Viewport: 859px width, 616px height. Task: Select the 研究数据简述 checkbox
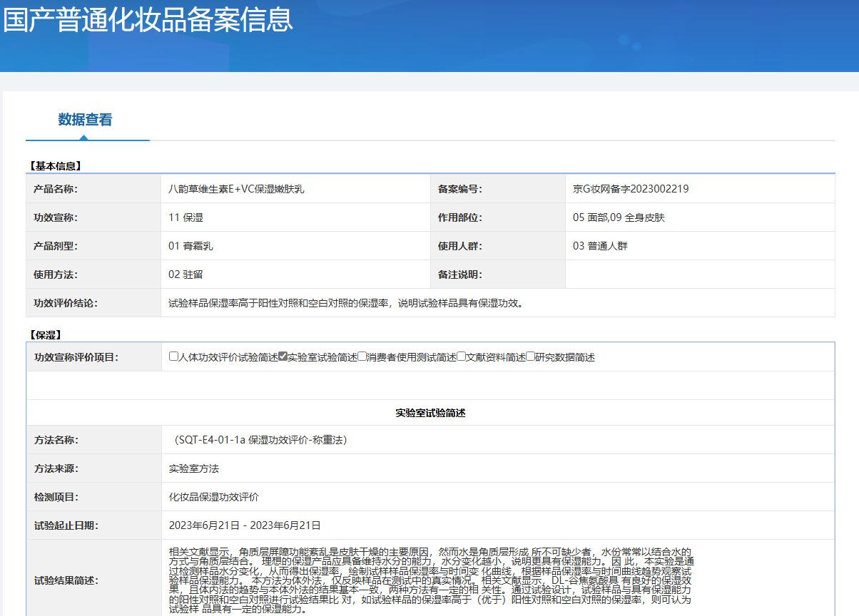[x=530, y=356]
